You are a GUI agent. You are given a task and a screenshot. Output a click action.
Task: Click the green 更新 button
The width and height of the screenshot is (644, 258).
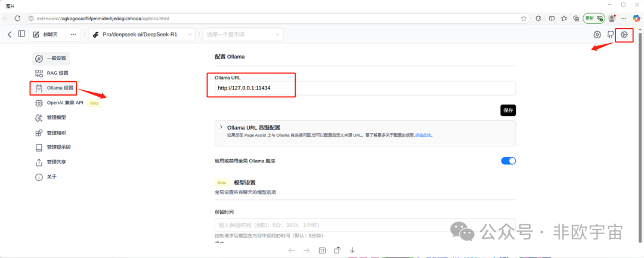pos(594,19)
